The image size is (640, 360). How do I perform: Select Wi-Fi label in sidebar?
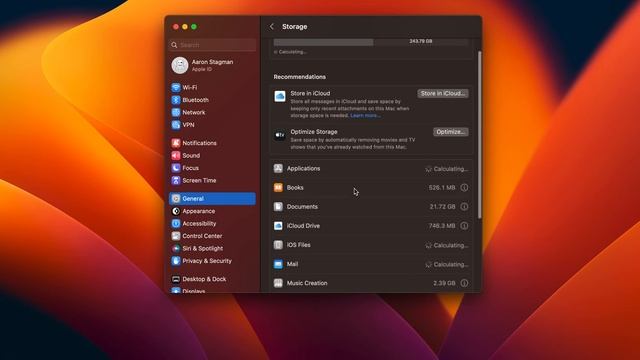click(x=190, y=87)
